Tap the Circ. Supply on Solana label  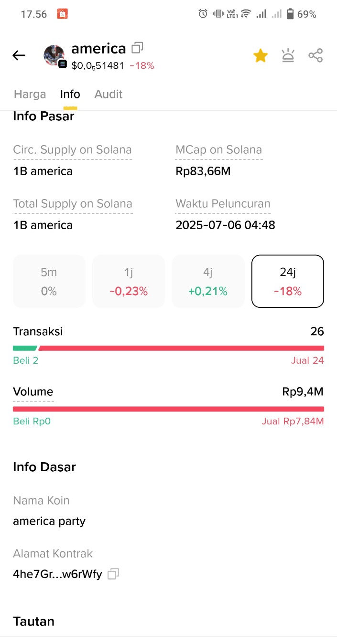pyautogui.click(x=72, y=150)
